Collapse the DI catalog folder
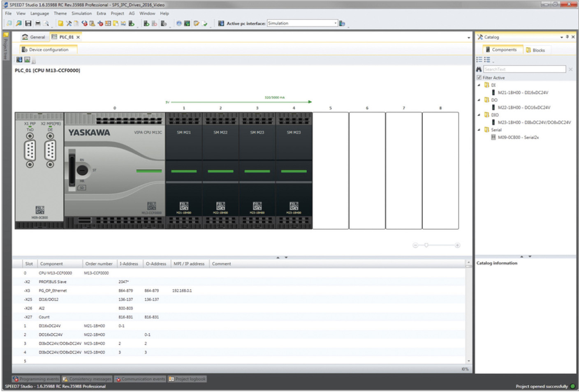The width and height of the screenshot is (579, 392). pos(479,85)
